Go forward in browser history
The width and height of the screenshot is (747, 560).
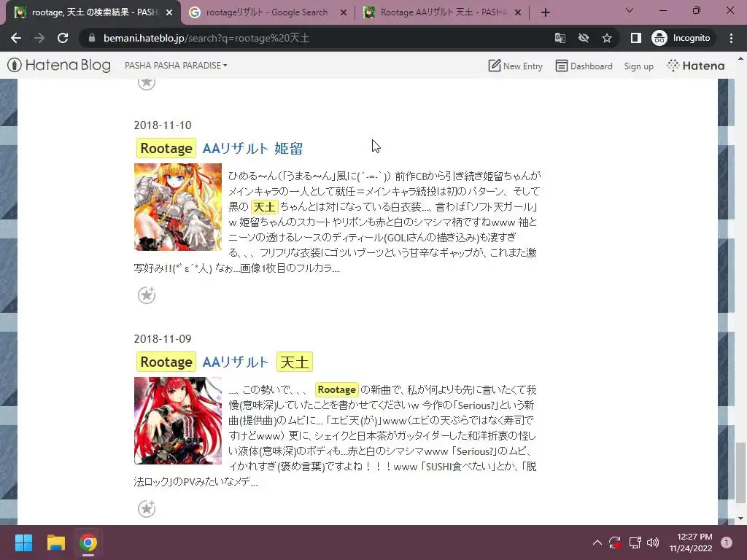(x=39, y=38)
